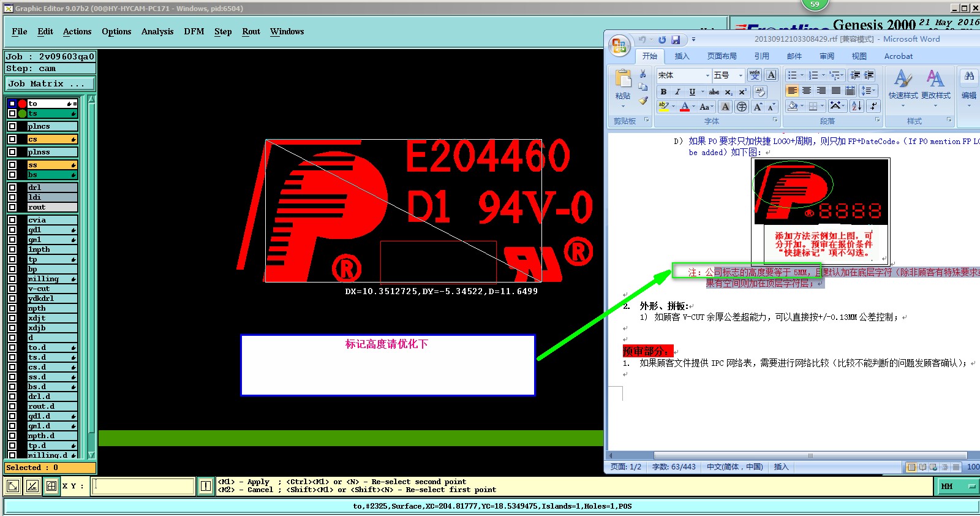
Task: Switch to the 页面布局 ribbon tab
Action: [x=722, y=56]
